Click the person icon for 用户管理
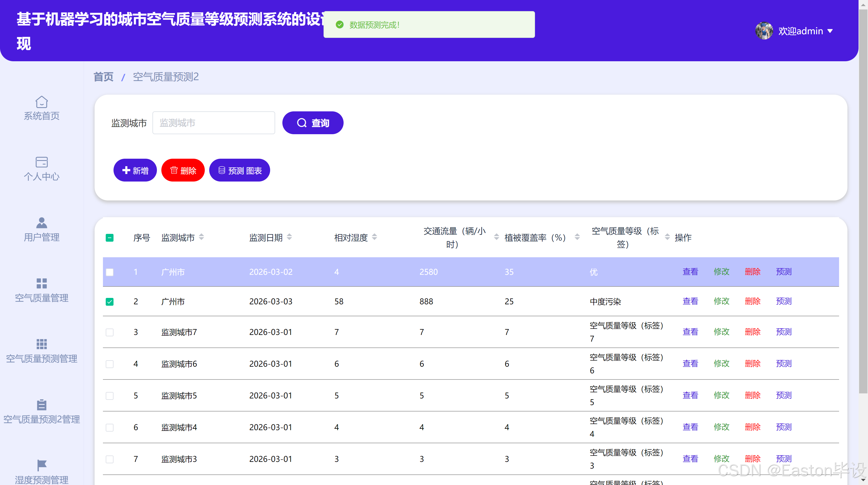Image resolution: width=868 pixels, height=485 pixels. [x=41, y=223]
